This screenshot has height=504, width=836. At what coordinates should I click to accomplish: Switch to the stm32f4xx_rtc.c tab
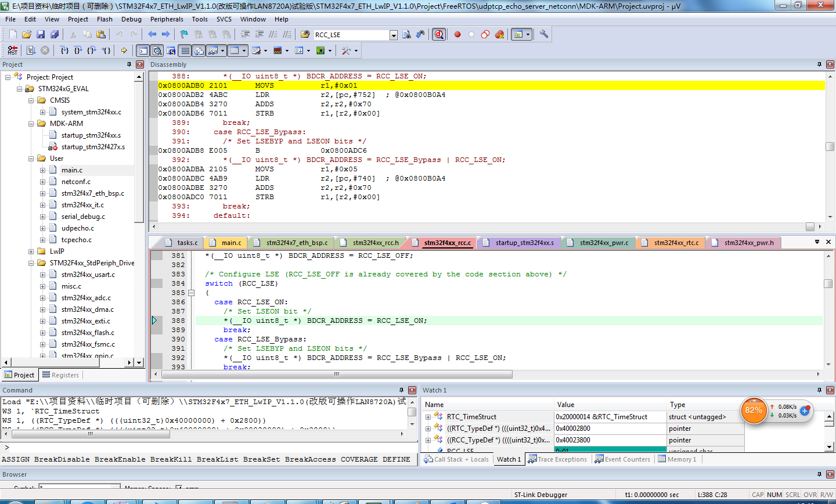tap(672, 243)
